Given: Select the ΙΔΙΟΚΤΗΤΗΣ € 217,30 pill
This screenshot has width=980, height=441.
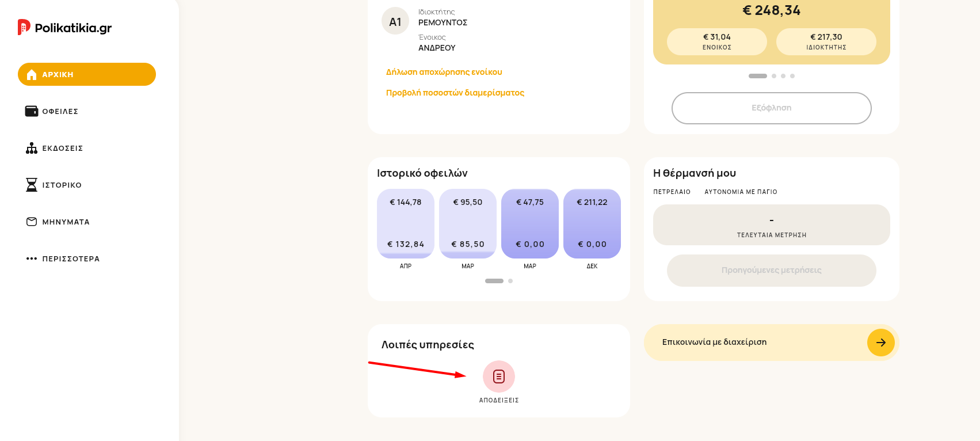Looking at the screenshot, I should point(826,41).
